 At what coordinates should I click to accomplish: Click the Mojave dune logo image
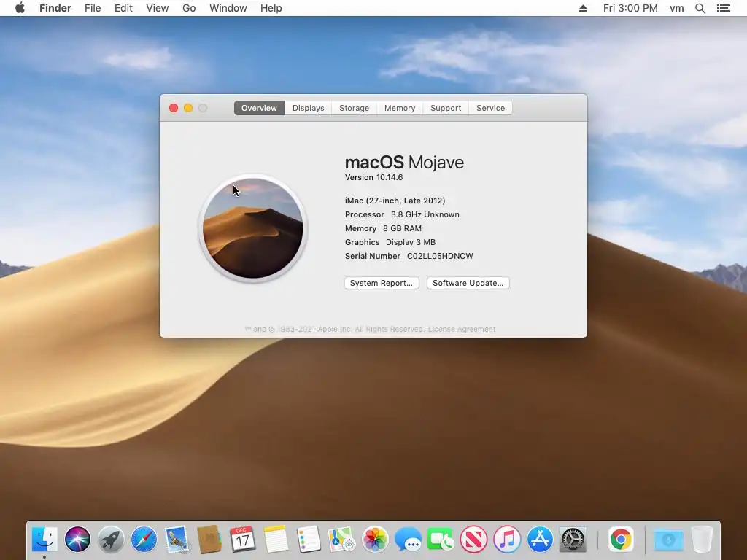click(253, 228)
